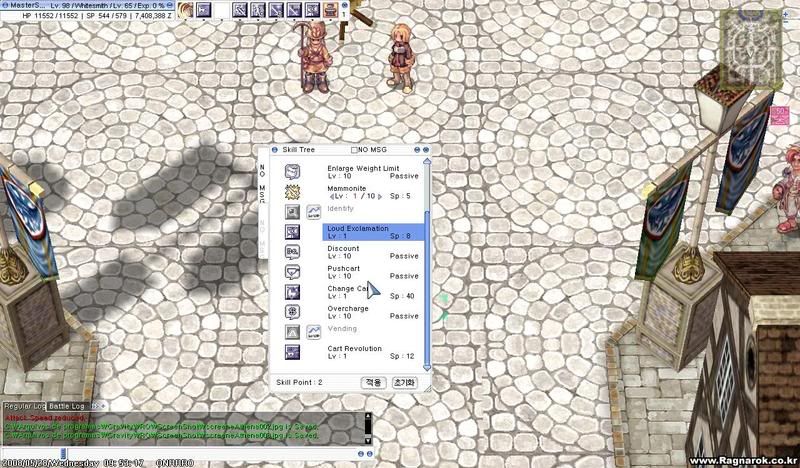Image resolution: width=800 pixels, height=468 pixels.
Task: Click the Skill Point : 2 label
Action: point(299,382)
